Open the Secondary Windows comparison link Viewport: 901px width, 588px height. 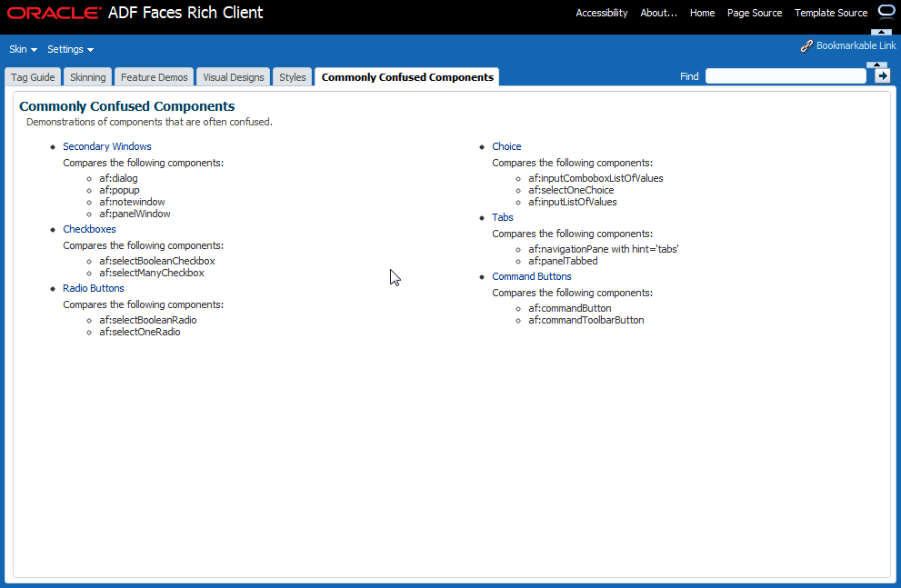107,146
